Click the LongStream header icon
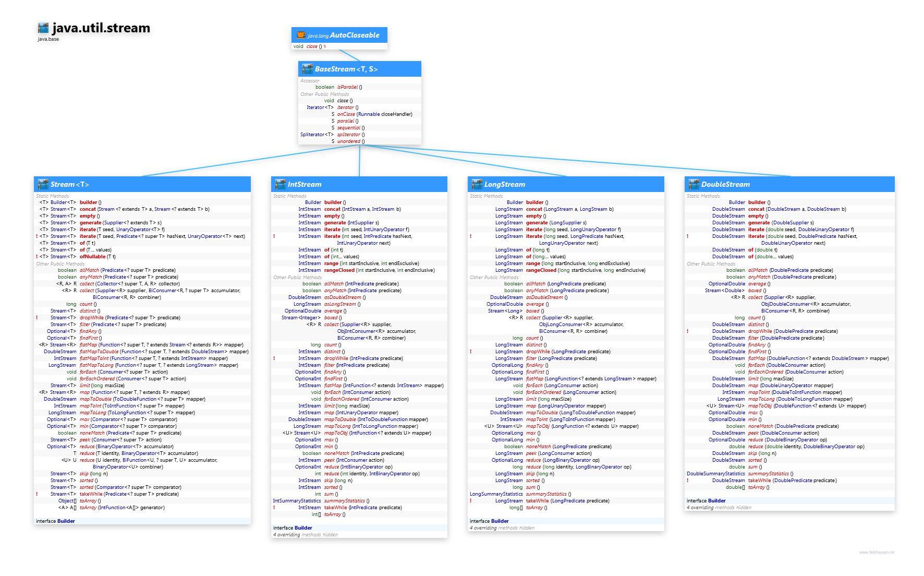 pos(477,184)
